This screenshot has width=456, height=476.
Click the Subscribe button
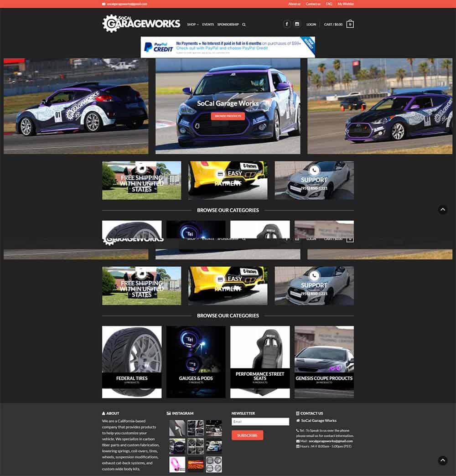(x=247, y=435)
